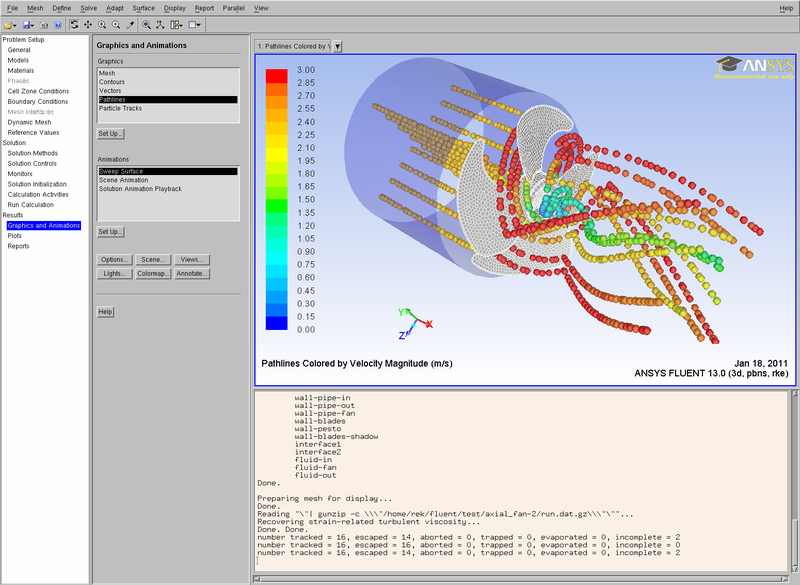Click the camera screenshot icon in toolbar
800x585 pixels.
coord(43,23)
